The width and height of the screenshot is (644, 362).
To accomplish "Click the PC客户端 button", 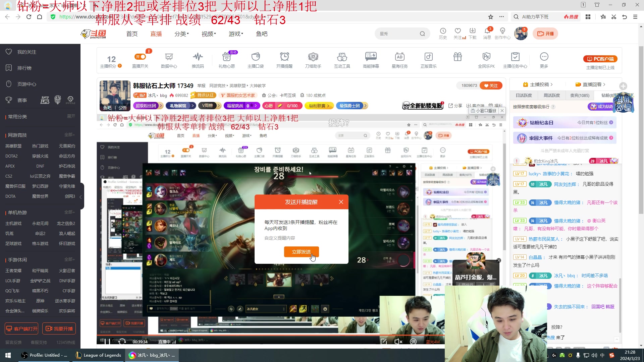I will [x=600, y=59].
